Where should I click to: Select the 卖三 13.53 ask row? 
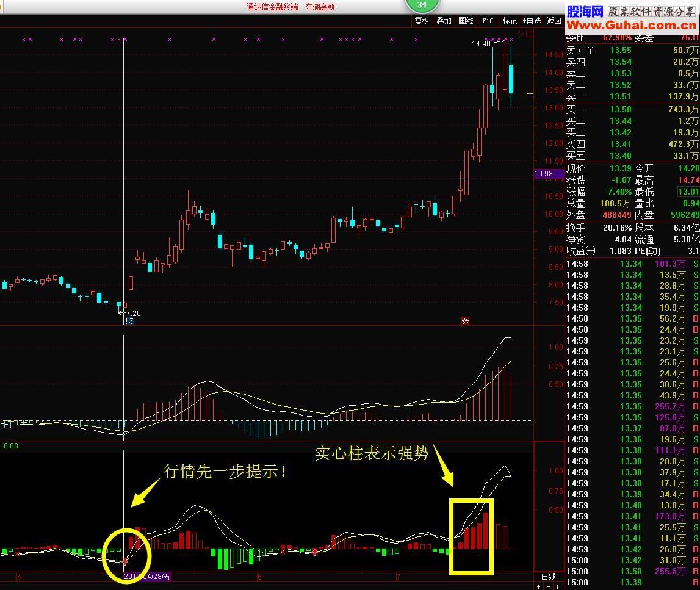pyautogui.click(x=632, y=74)
